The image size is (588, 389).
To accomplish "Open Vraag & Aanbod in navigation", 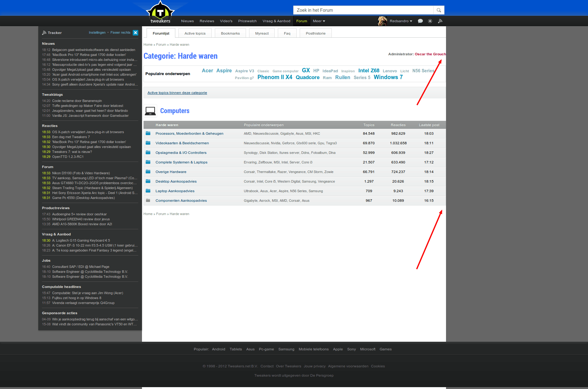I will click(277, 21).
